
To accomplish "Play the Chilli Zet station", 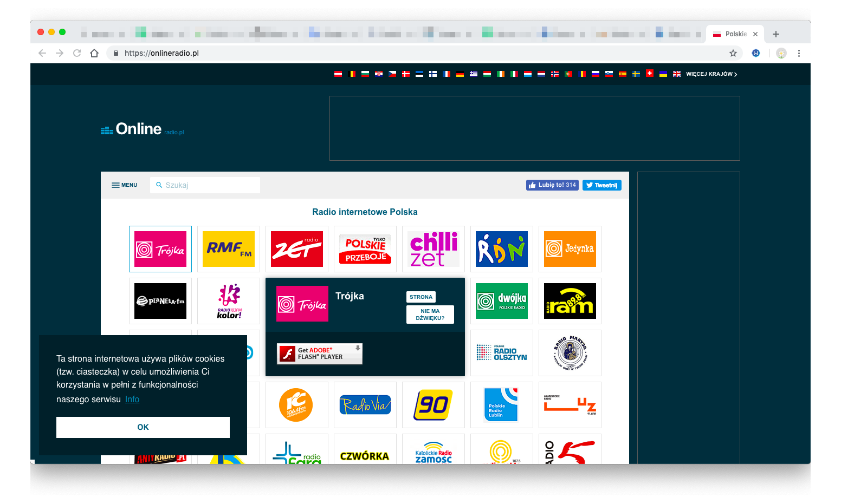I will click(x=433, y=249).
